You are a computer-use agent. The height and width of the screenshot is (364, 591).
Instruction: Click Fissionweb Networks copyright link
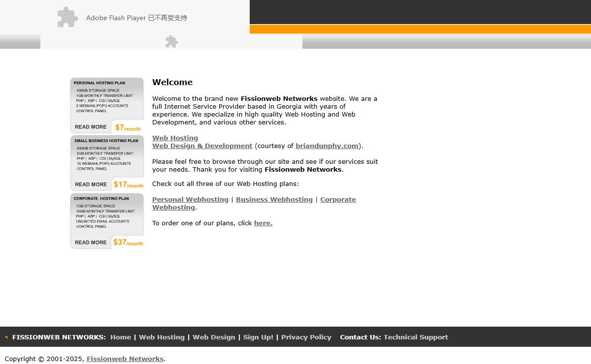point(125,359)
